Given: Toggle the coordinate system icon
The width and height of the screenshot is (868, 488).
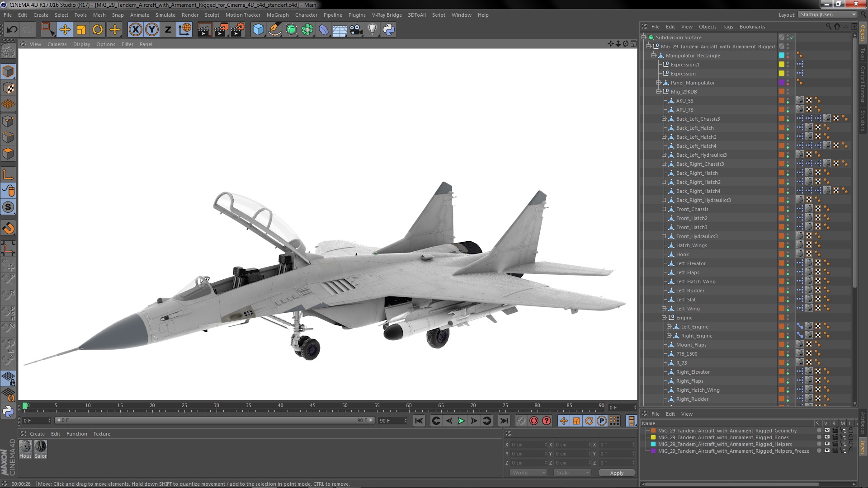Looking at the screenshot, I should pyautogui.click(x=184, y=30).
